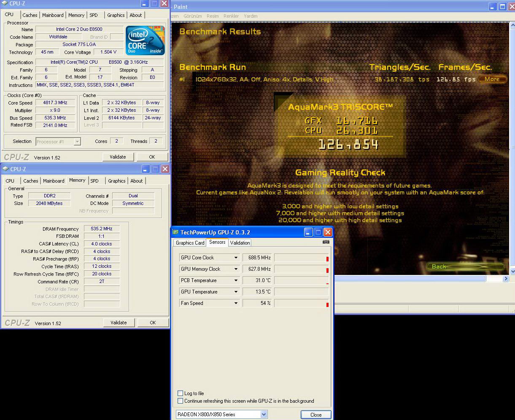The width and height of the screenshot is (515, 420).
Task: Maximize the Paint window
Action: click(x=502, y=7)
